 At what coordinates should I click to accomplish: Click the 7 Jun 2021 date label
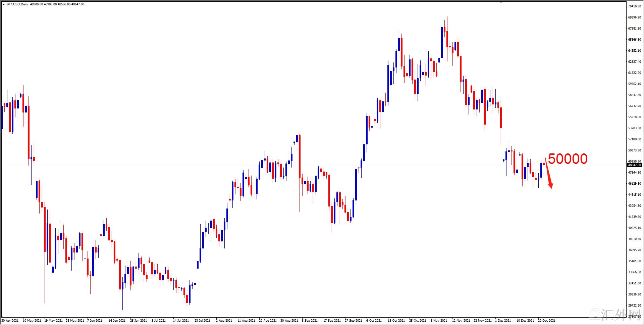tap(95, 321)
